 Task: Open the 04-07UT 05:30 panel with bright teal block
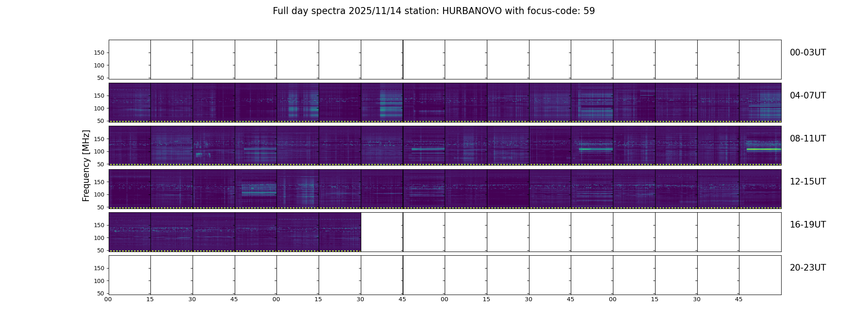point(382,103)
